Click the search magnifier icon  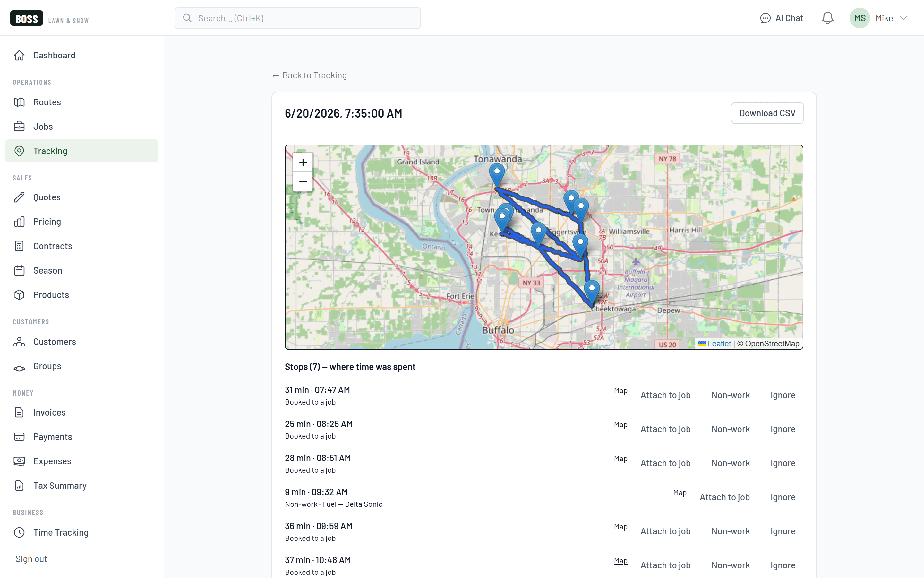[x=187, y=18]
